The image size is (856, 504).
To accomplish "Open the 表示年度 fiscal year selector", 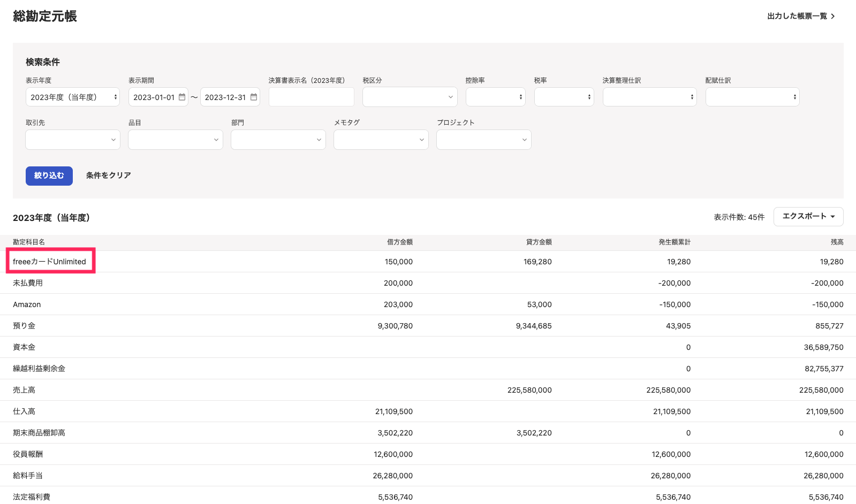I will pos(73,97).
